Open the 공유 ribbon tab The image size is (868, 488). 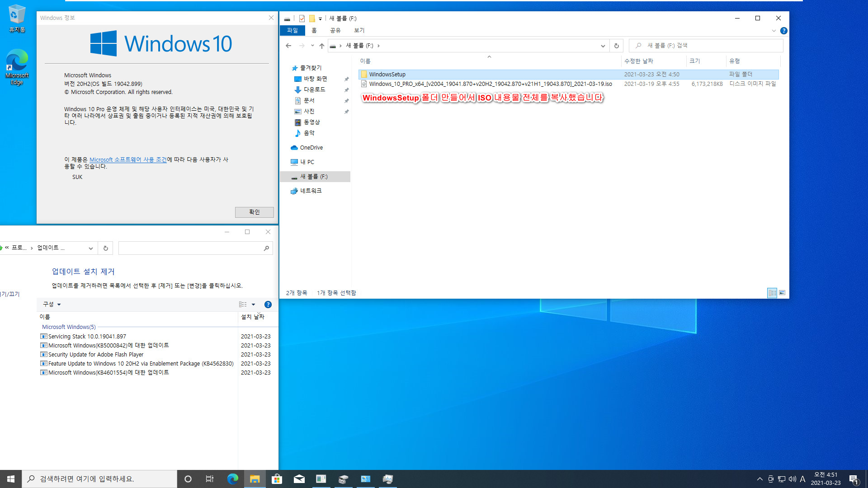(335, 30)
